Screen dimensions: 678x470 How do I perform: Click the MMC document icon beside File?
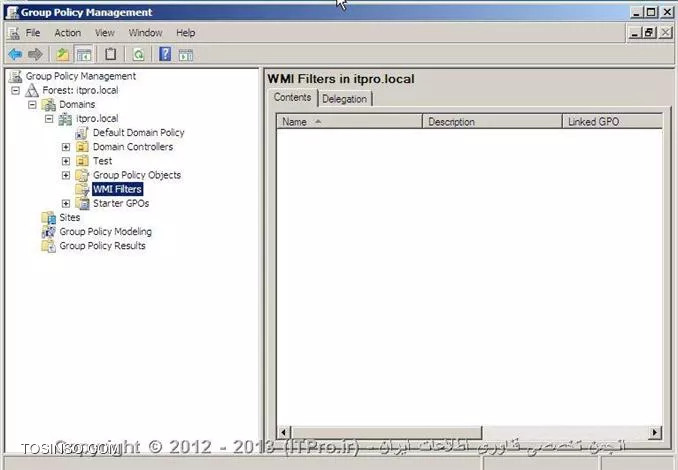13,33
